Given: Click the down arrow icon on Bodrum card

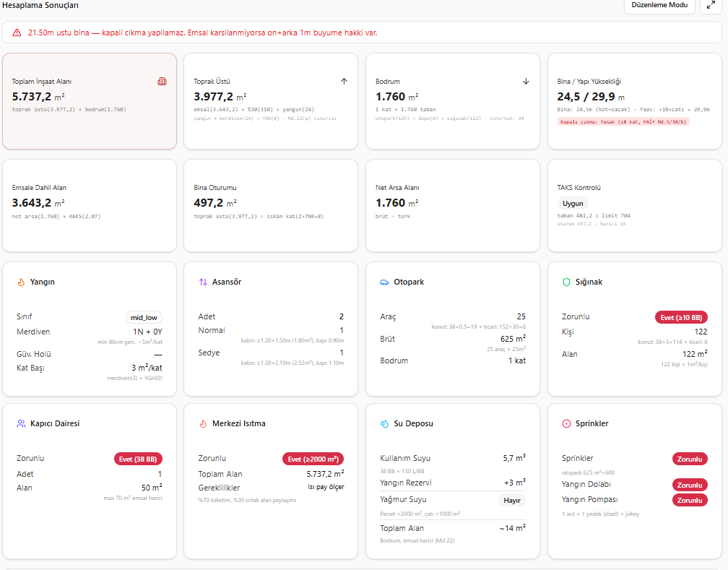Looking at the screenshot, I should (526, 82).
